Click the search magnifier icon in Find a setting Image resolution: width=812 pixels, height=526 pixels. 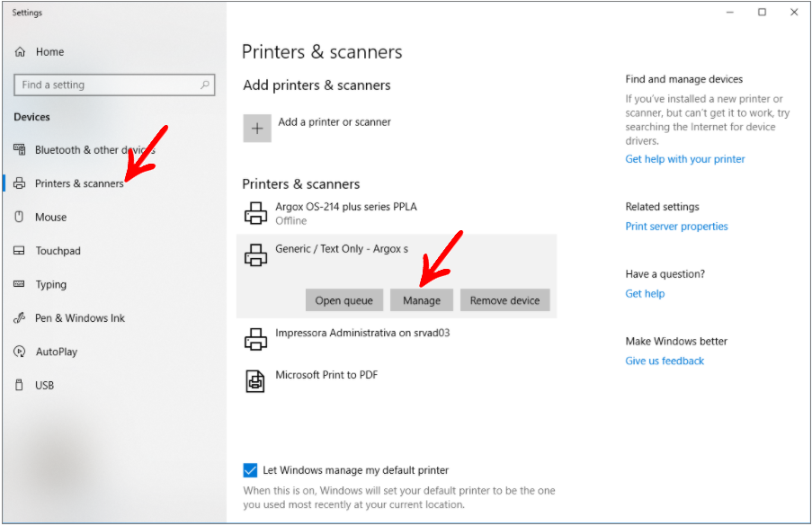(x=205, y=85)
